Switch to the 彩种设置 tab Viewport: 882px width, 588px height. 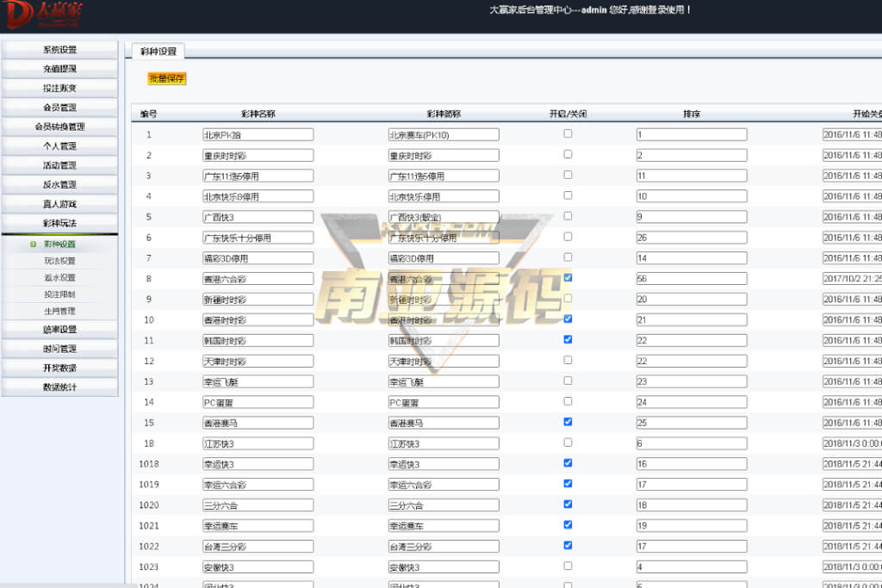[x=158, y=51]
